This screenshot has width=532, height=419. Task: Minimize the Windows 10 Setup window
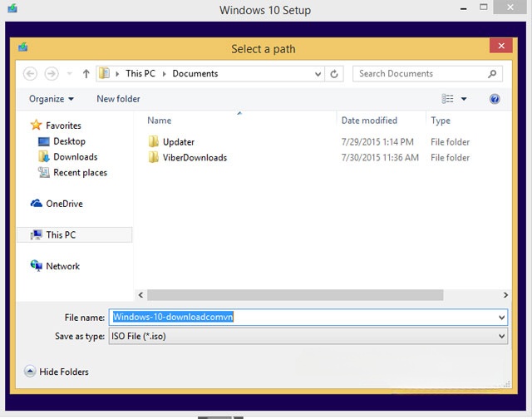pyautogui.click(x=463, y=8)
